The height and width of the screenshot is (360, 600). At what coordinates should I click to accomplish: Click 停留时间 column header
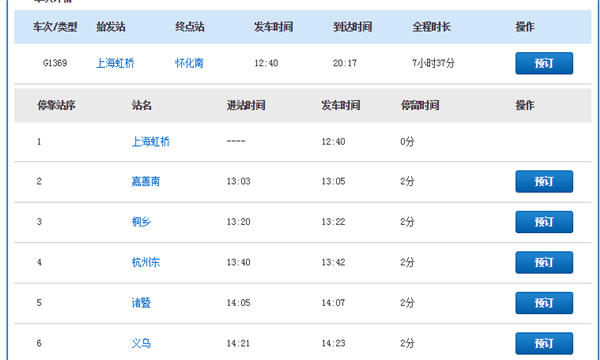(x=420, y=106)
